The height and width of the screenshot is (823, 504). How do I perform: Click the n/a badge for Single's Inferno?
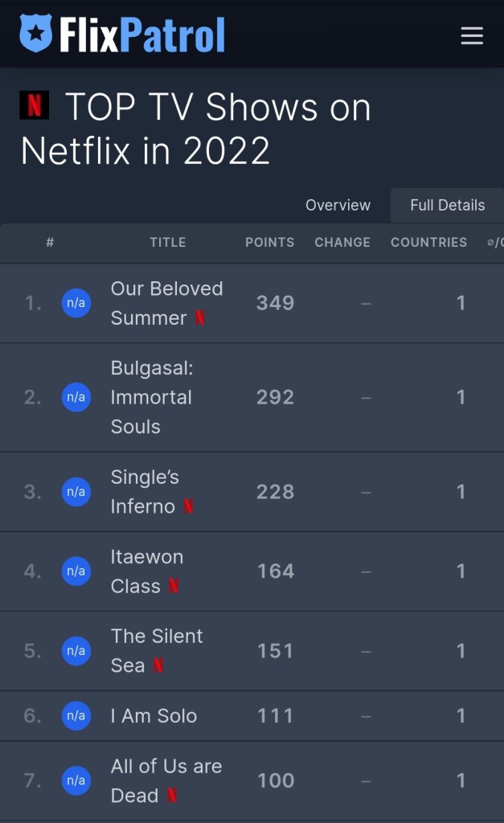point(76,492)
